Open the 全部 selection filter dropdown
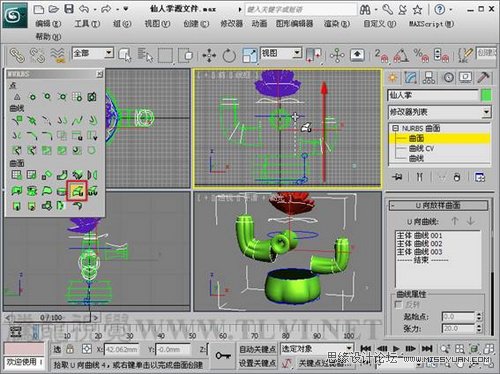The height and width of the screenshot is (374, 500). (x=108, y=53)
